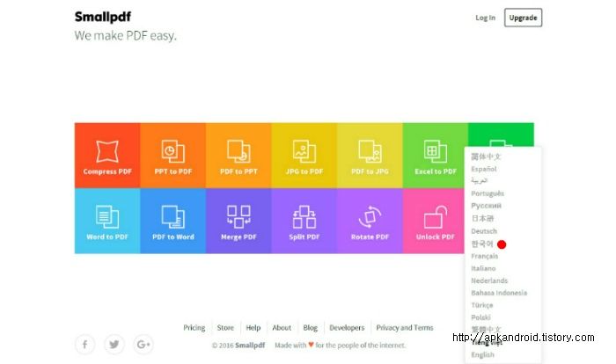Open the Compress PDF tool

(107, 156)
